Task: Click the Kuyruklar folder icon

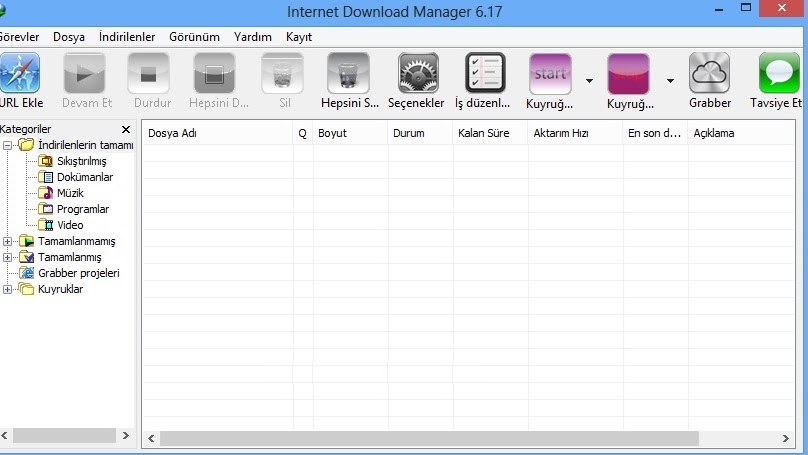Action: tap(27, 289)
